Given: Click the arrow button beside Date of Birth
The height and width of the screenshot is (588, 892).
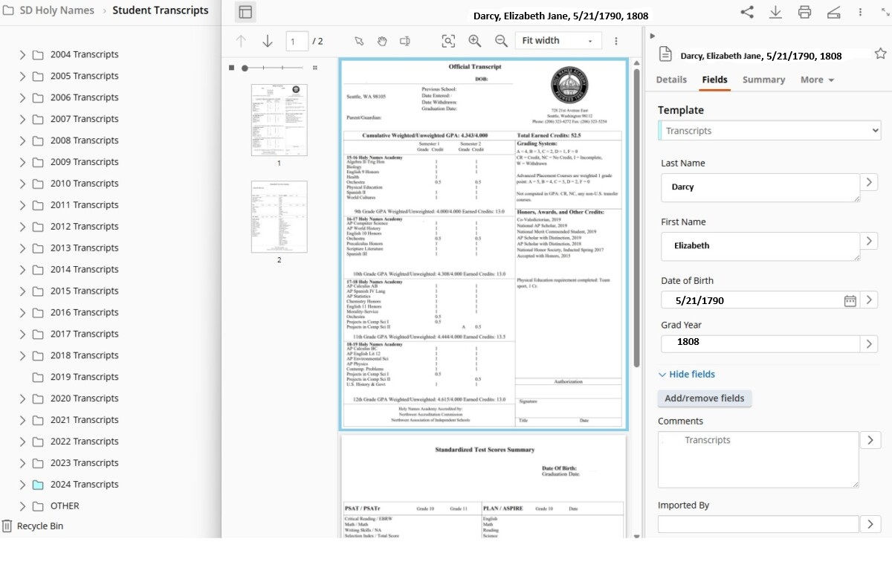Looking at the screenshot, I should pos(869,300).
